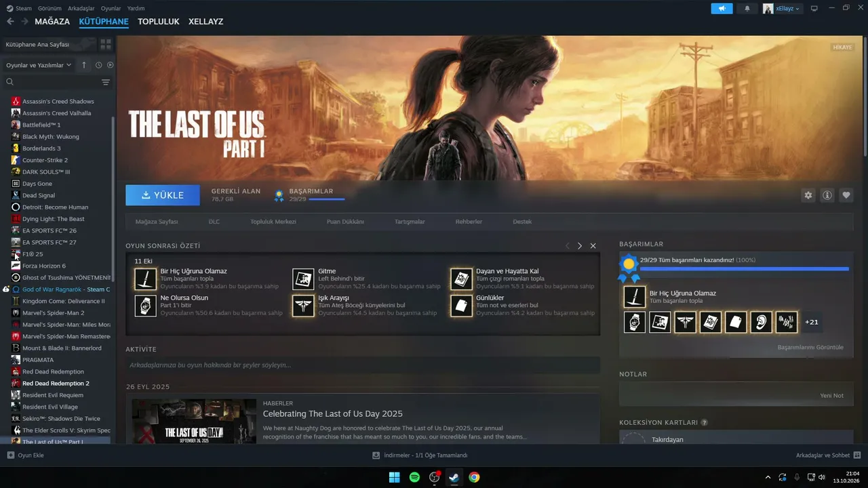
Task: Open the Steam announcements megaphone button
Action: pos(722,8)
